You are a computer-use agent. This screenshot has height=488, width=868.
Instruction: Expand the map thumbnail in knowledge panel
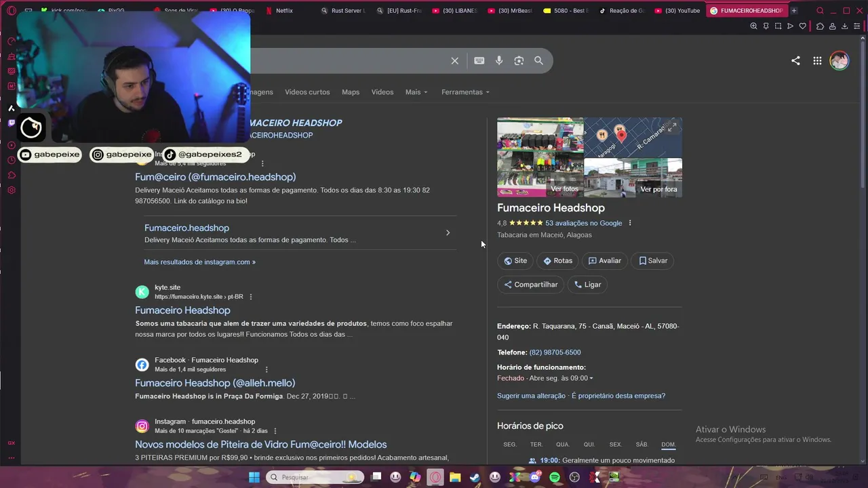(671, 127)
